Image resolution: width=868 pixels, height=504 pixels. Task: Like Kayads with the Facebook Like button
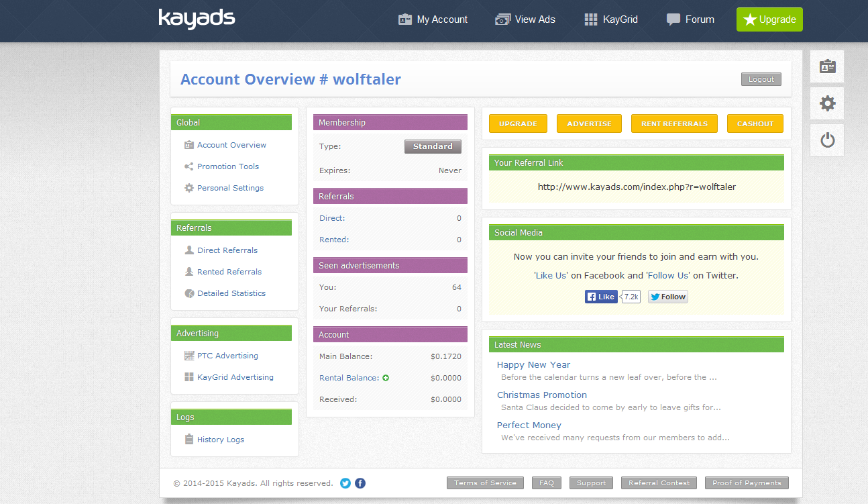click(x=601, y=297)
